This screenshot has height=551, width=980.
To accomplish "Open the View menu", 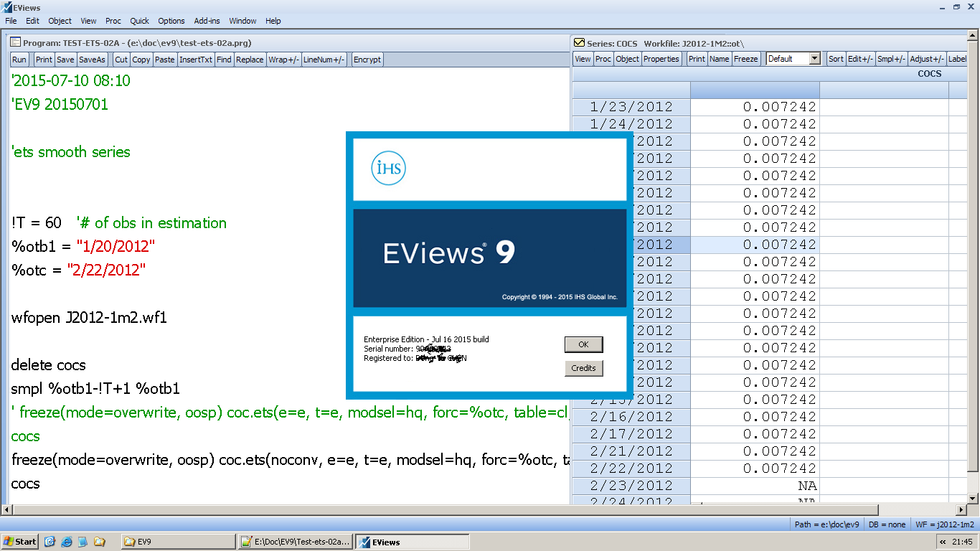I will pyautogui.click(x=88, y=21).
